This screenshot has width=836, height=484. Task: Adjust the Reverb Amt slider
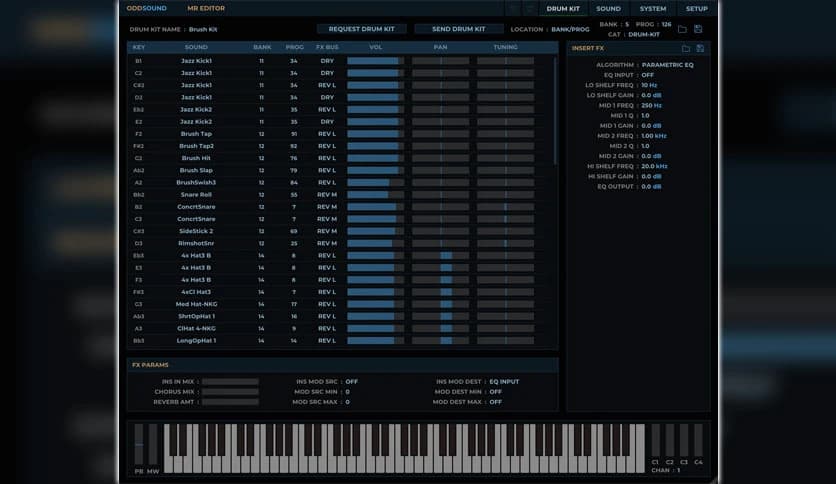click(x=230, y=402)
